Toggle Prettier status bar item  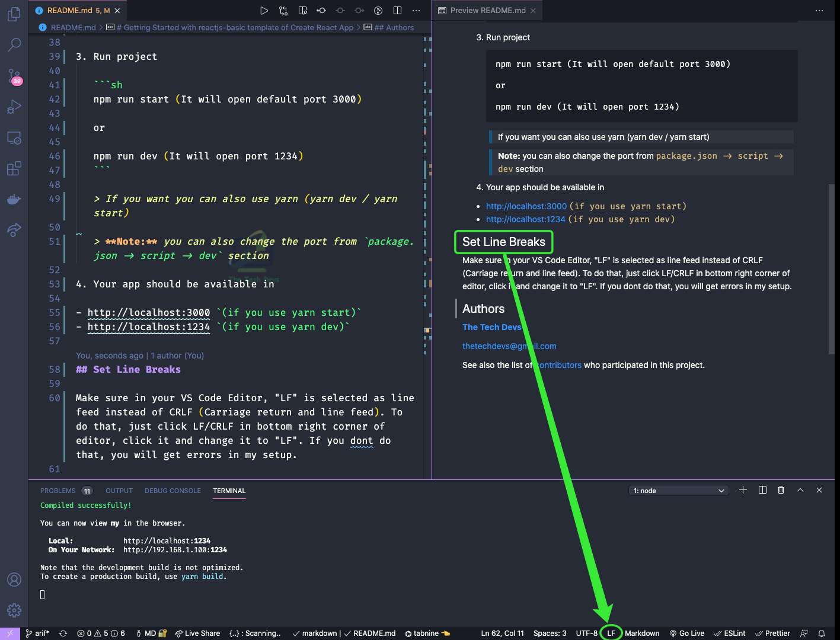[x=772, y=633]
